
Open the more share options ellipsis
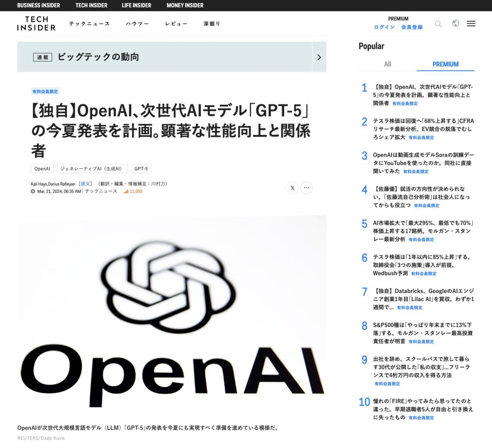(306, 187)
